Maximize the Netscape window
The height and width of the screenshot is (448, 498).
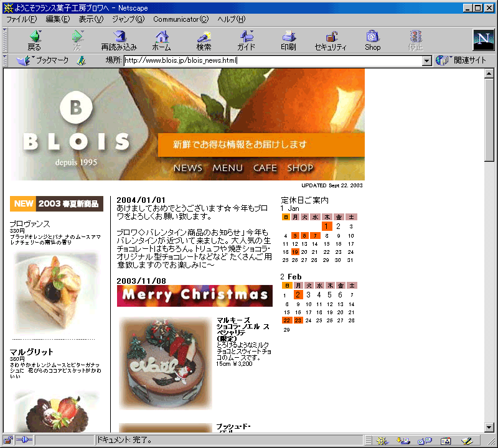pyautogui.click(x=477, y=8)
